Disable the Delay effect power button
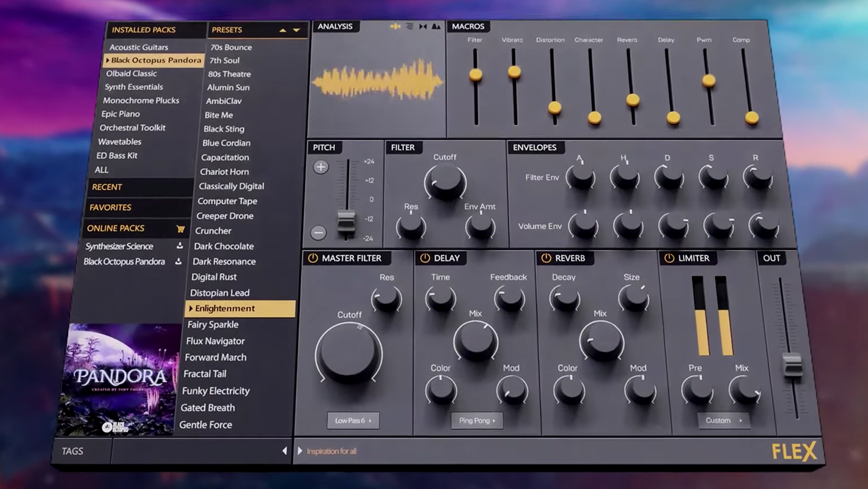This screenshot has height=489, width=868. [425, 258]
